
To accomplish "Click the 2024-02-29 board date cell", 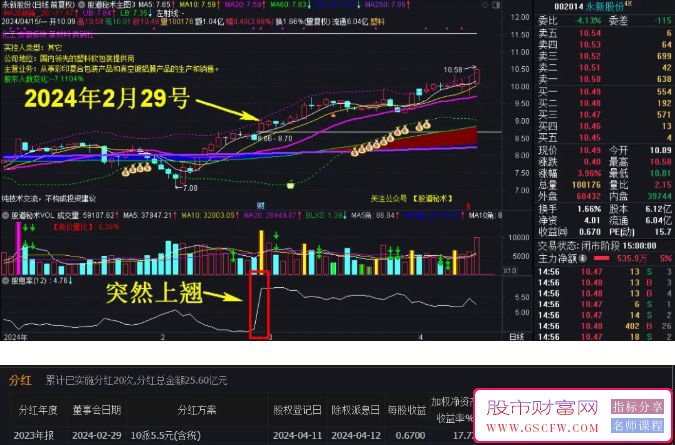I will pos(97,436).
